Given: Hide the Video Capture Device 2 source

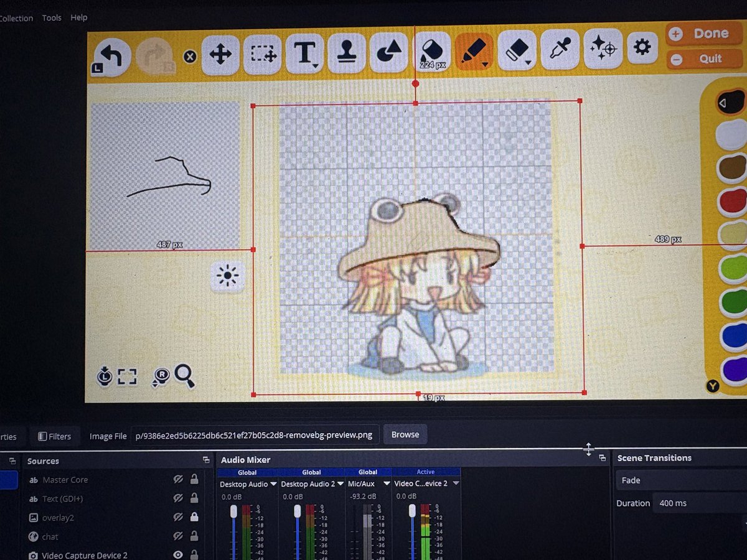Looking at the screenshot, I should (x=178, y=554).
